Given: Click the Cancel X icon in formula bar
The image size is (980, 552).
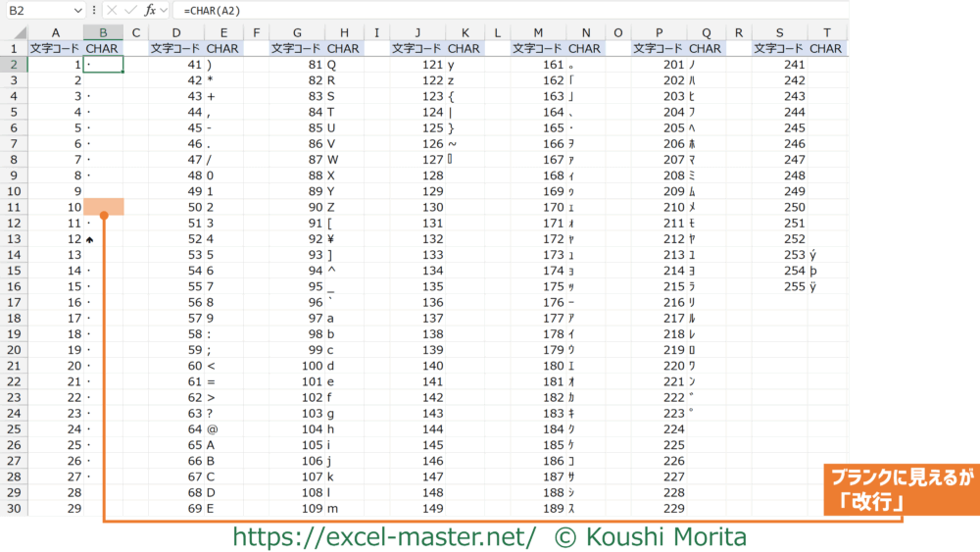Looking at the screenshot, I should coord(111,10).
